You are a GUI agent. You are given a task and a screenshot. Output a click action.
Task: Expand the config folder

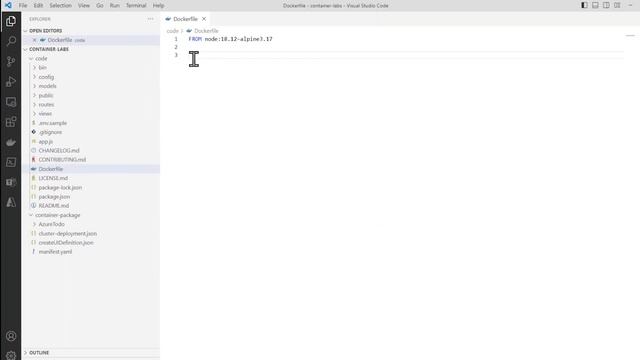click(x=34, y=77)
